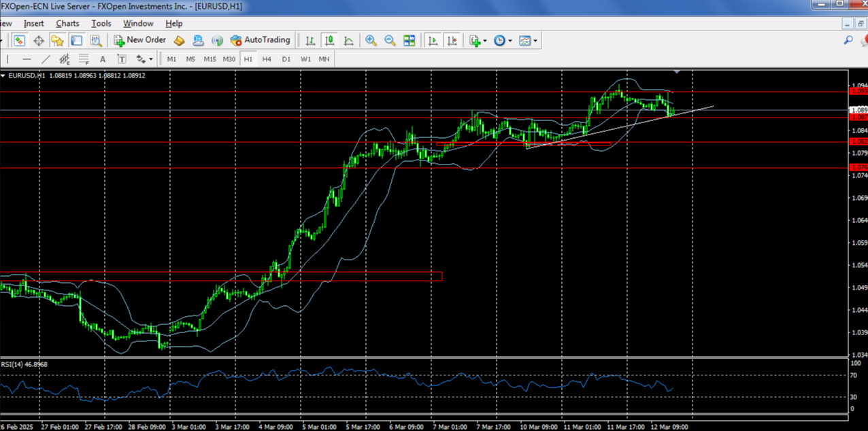Viewport: 868px width, 431px height.
Task: Switch timeframe to D1
Action: [286, 59]
